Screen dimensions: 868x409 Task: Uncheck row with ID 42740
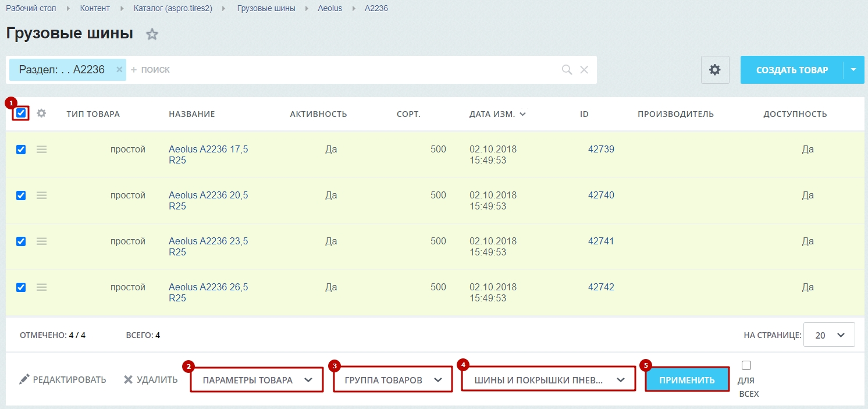[21, 195]
